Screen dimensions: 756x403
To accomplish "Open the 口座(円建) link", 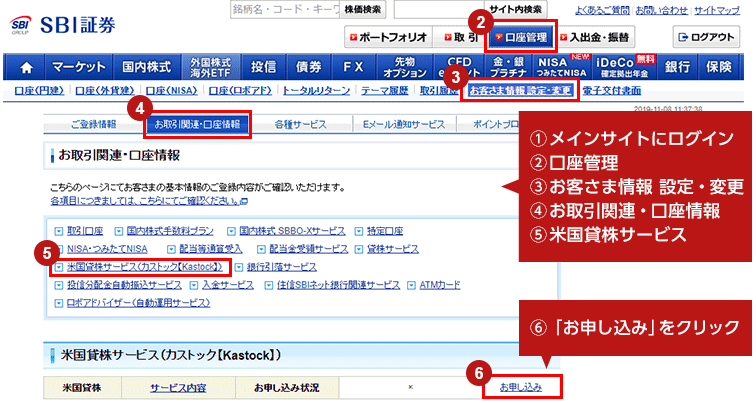I will 39,91.
